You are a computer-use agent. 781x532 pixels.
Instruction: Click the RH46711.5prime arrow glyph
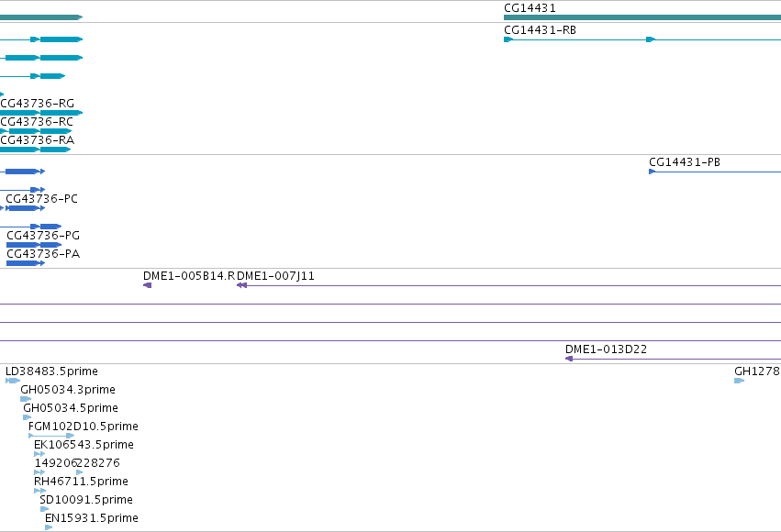pos(39,491)
